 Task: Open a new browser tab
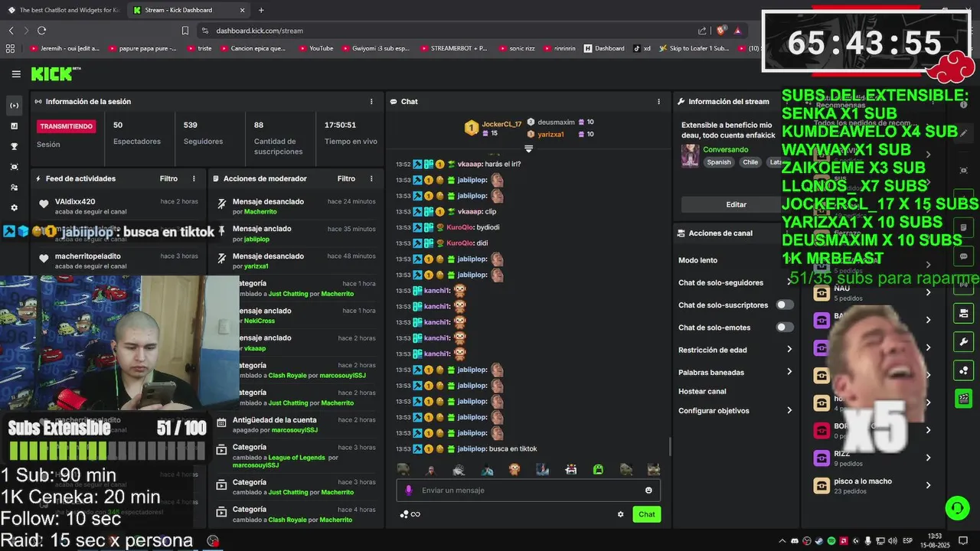click(x=261, y=10)
